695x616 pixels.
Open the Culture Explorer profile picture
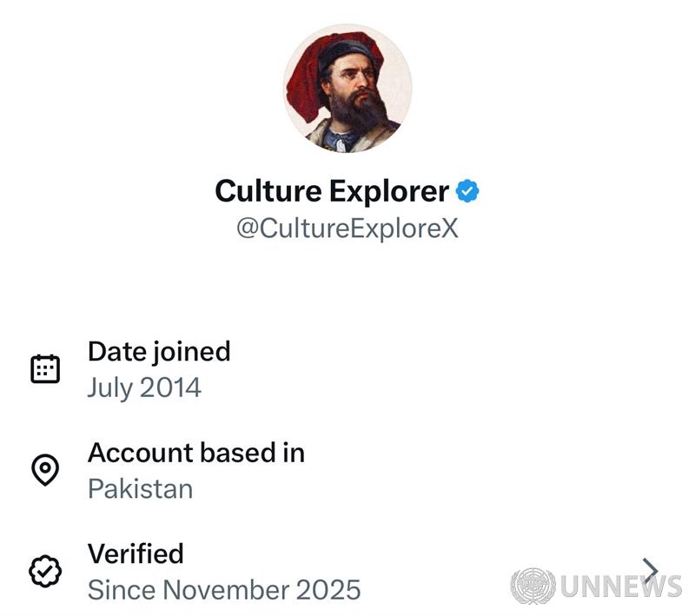pyautogui.click(x=347, y=88)
